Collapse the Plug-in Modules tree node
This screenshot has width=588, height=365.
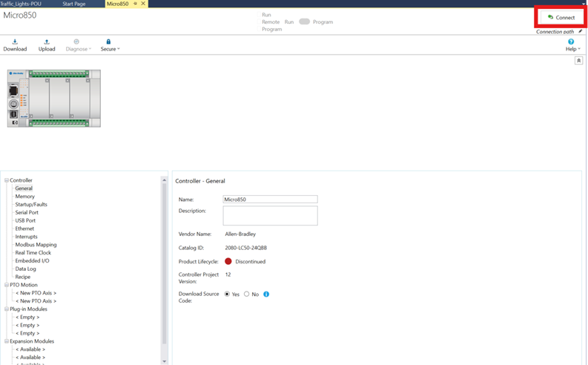[x=7, y=309]
